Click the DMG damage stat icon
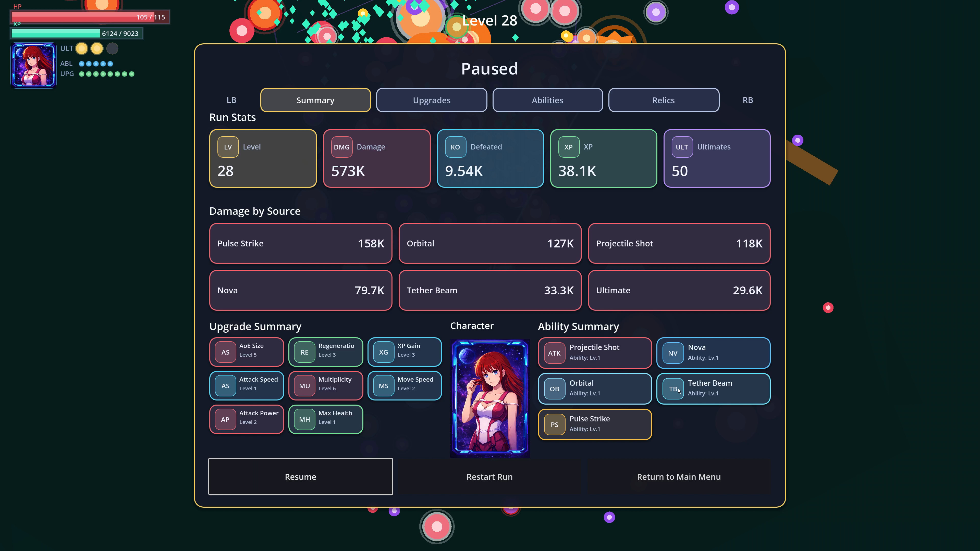Screen dimensions: 980x551 (x=341, y=147)
